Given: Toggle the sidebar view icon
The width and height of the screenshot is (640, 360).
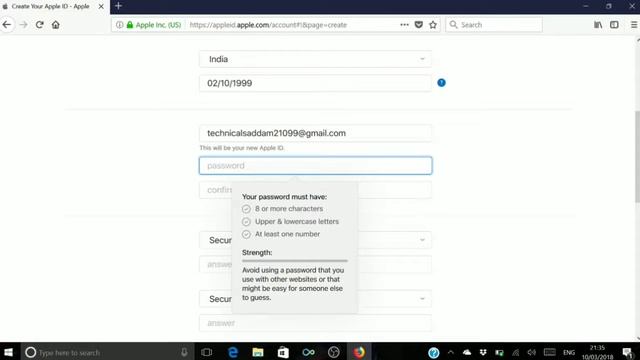Looking at the screenshot, I should tap(614, 25).
